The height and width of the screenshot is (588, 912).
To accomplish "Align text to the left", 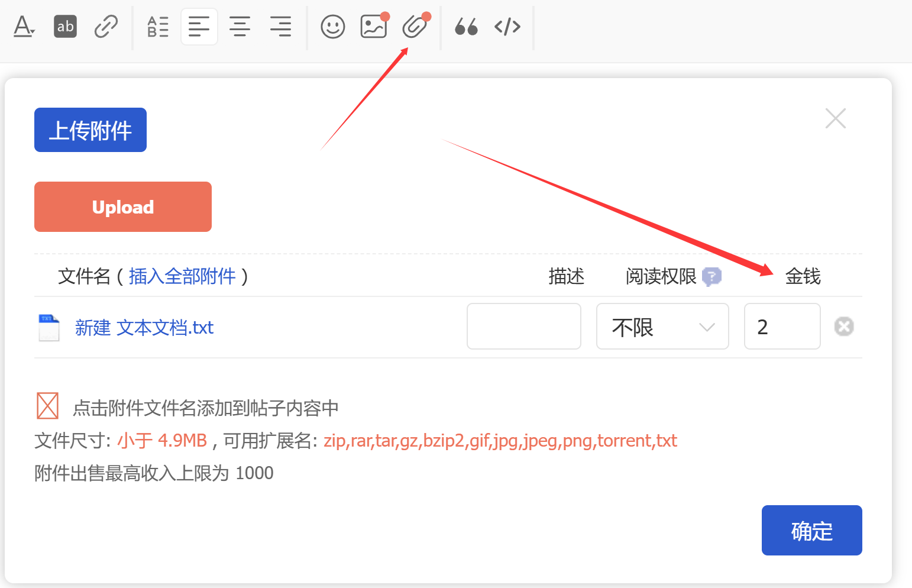I will point(199,27).
